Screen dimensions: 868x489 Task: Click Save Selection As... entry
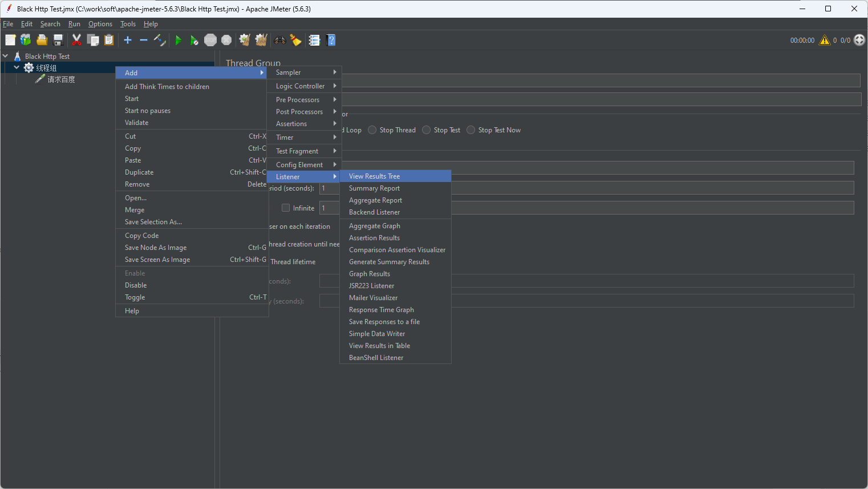click(191, 222)
